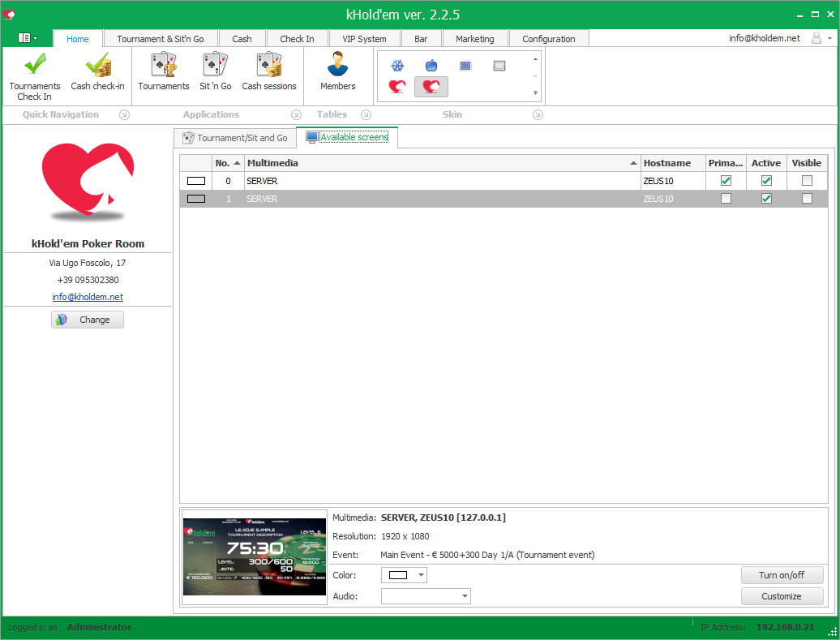The width and height of the screenshot is (840, 640).
Task: Toggle Visible checkbox for screen 1
Action: (807, 198)
